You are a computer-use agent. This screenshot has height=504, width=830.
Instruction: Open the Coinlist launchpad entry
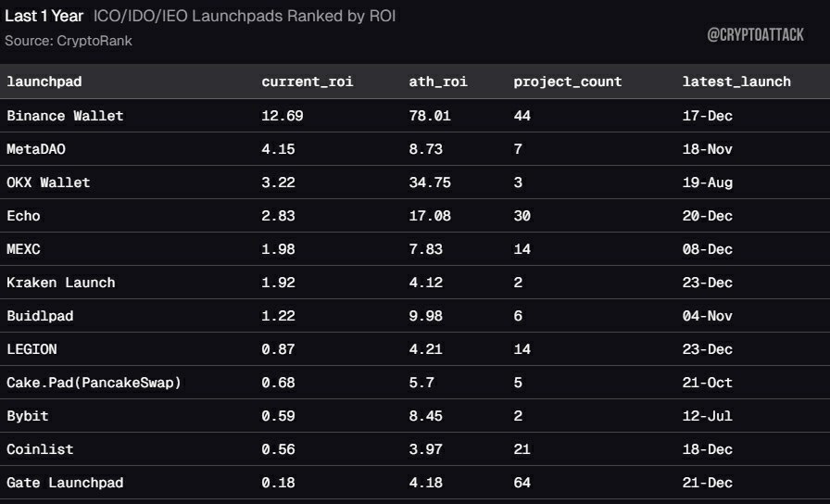(40, 449)
